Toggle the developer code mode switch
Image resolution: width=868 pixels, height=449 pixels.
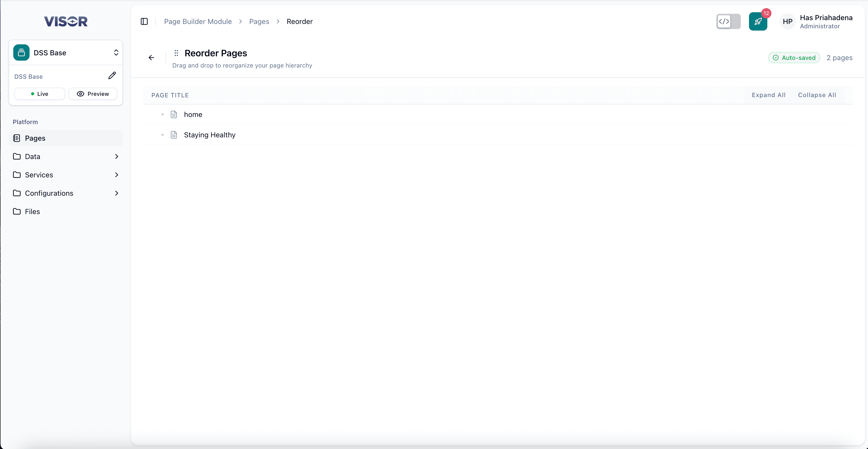(x=728, y=21)
